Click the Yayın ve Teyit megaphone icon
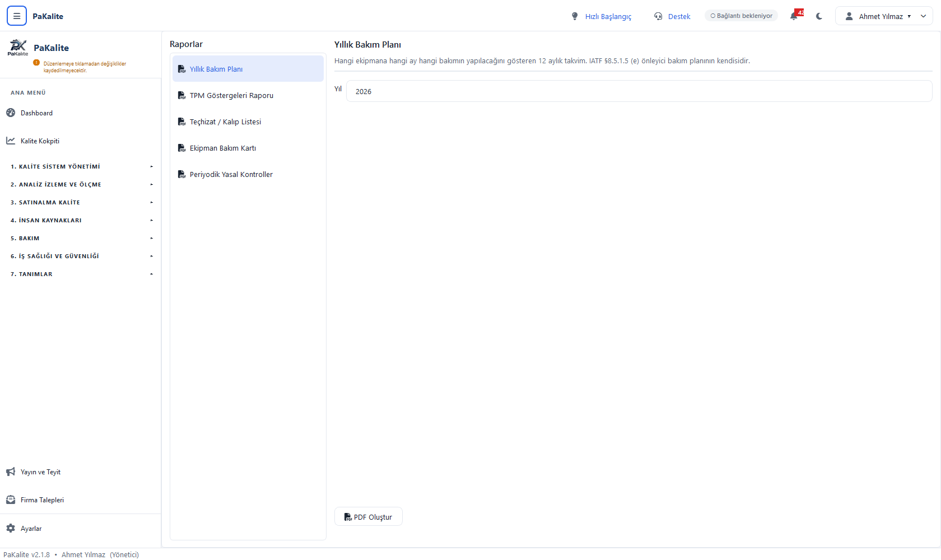 (11, 472)
